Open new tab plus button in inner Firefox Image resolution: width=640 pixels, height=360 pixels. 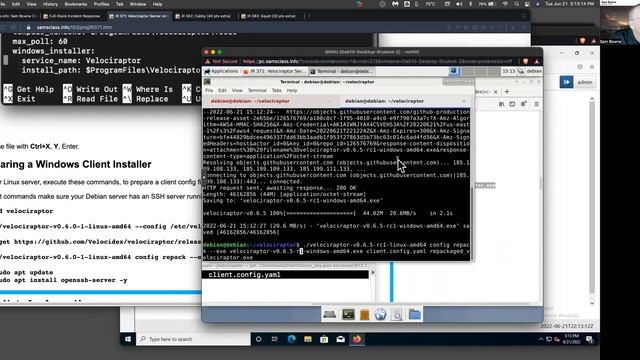tap(507, 91)
